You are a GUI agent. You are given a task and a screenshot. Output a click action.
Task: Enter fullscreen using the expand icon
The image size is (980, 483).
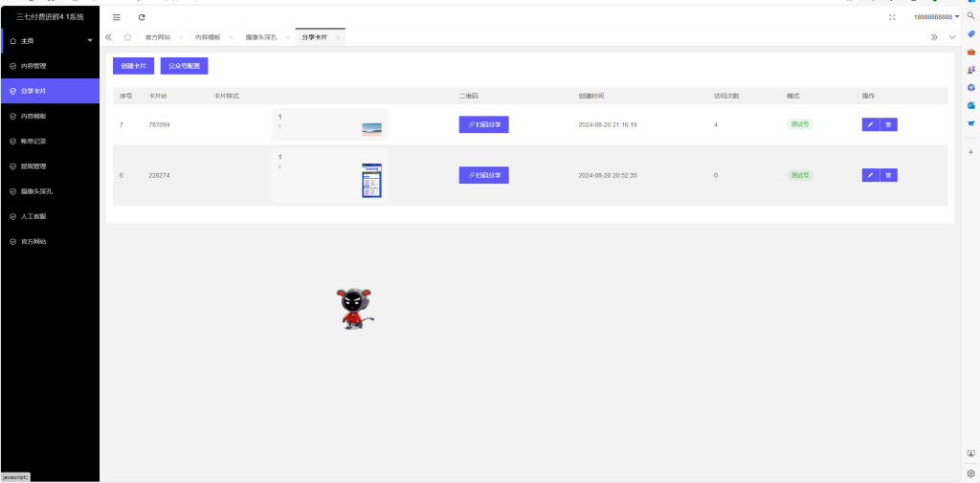click(892, 17)
